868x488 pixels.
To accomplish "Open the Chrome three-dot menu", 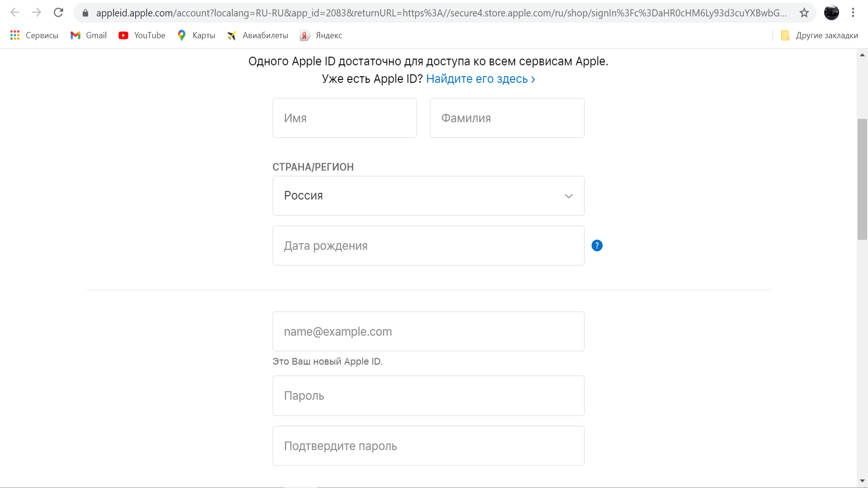I will click(x=853, y=13).
